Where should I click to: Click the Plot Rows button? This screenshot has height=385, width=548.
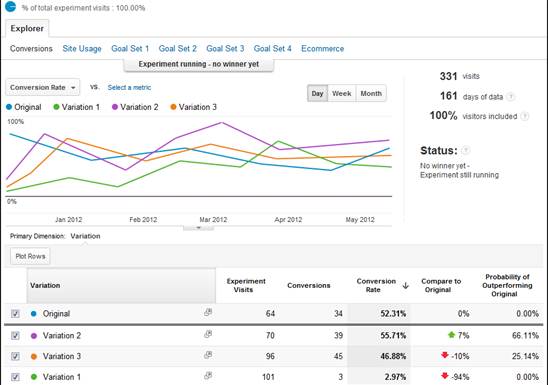(x=30, y=256)
